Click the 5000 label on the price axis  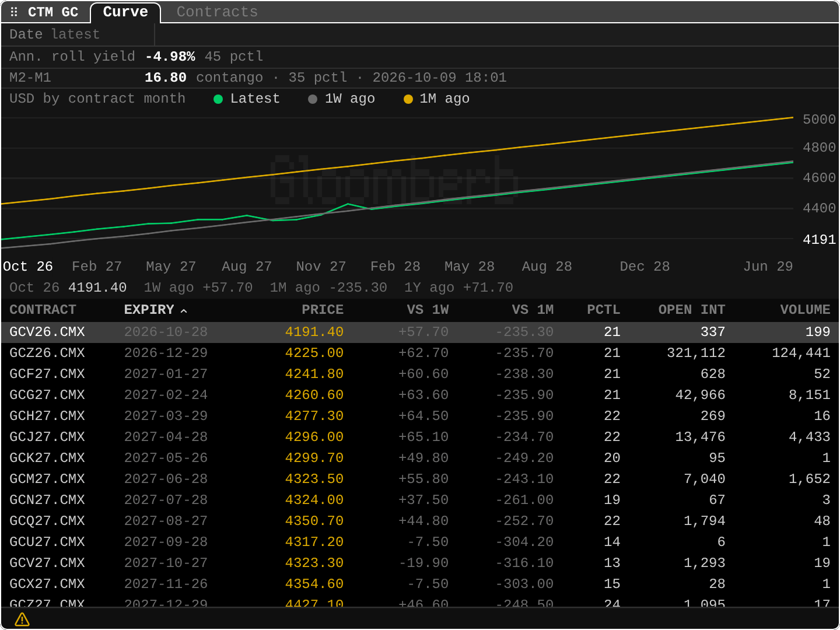[820, 120]
